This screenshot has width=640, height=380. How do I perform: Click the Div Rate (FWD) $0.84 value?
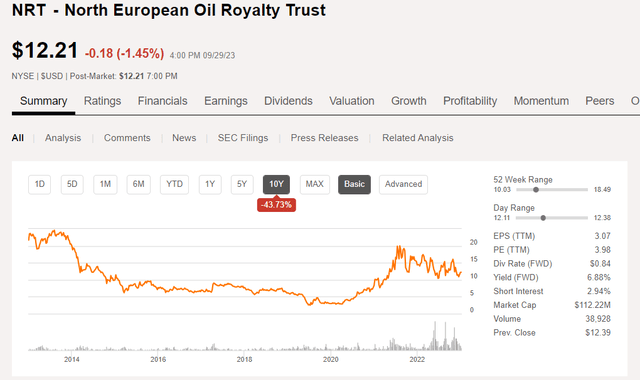click(x=600, y=264)
